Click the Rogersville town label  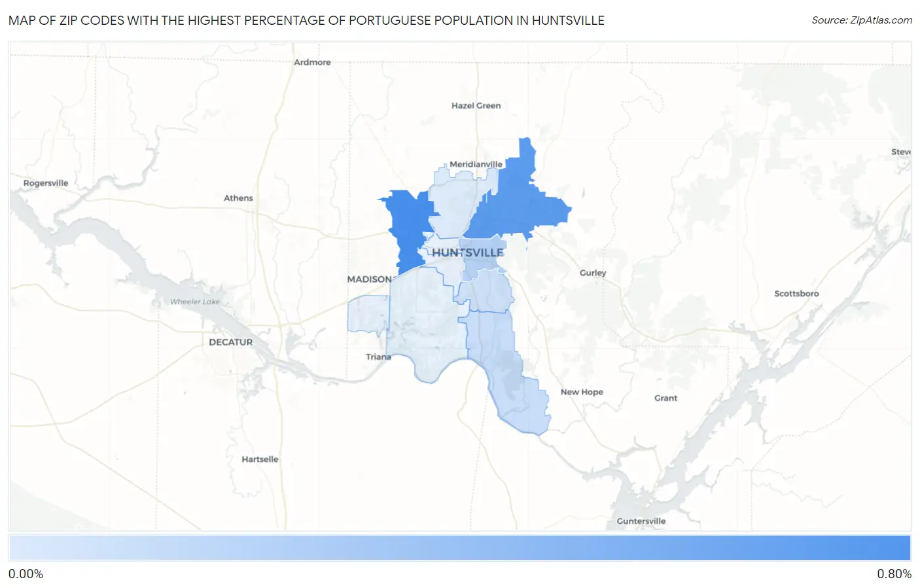[46, 183]
